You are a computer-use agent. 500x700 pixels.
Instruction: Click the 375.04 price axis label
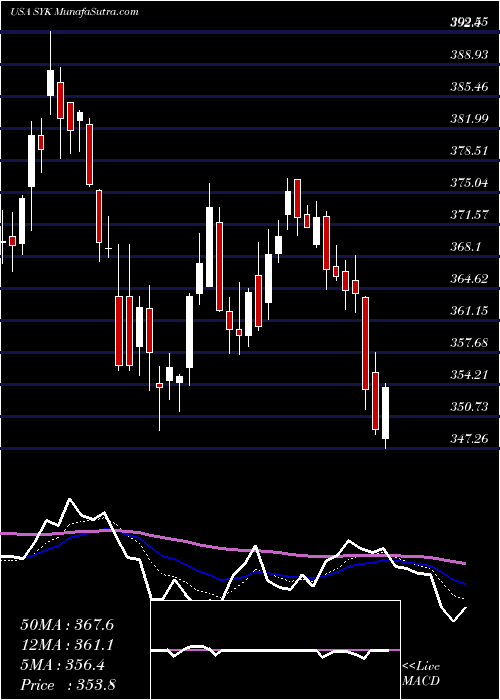(468, 183)
